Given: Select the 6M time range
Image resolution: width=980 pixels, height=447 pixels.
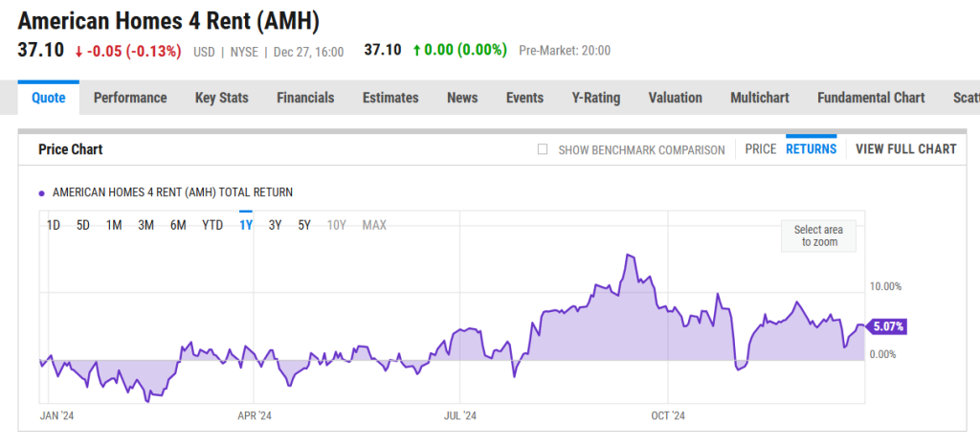Looking at the screenshot, I should 178,225.
